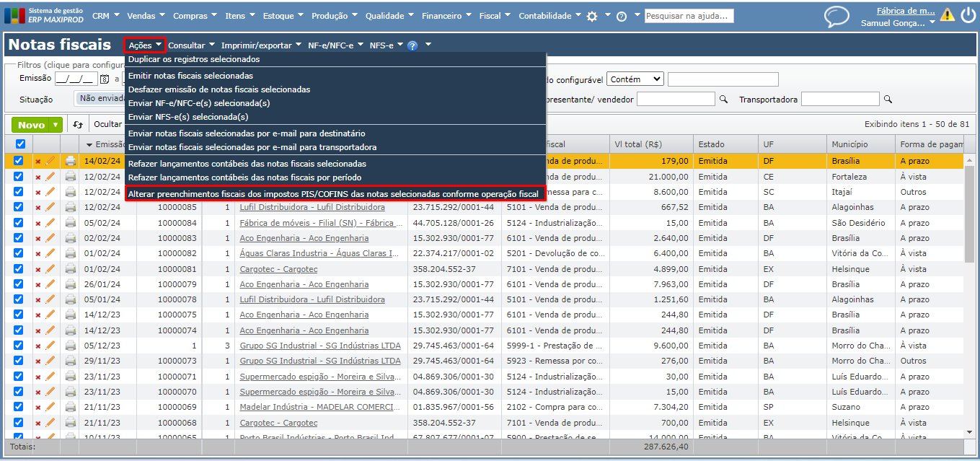This screenshot has height=461, width=980.
Task: Expand the Imprimir/exportar menu
Action: tap(261, 45)
